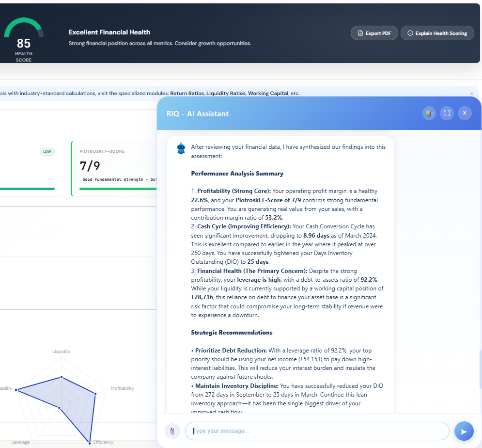This screenshot has width=482, height=448.
Task: Send the message via the arrow icon
Action: coord(464,431)
